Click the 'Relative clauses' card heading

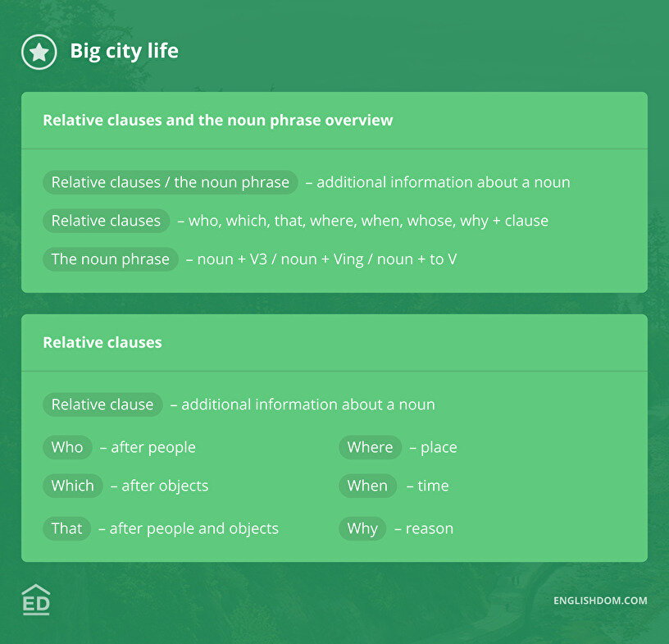(x=102, y=343)
